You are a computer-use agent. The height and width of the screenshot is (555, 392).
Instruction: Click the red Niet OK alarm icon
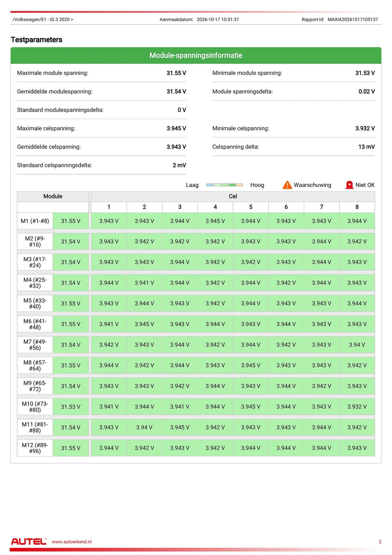(x=349, y=185)
